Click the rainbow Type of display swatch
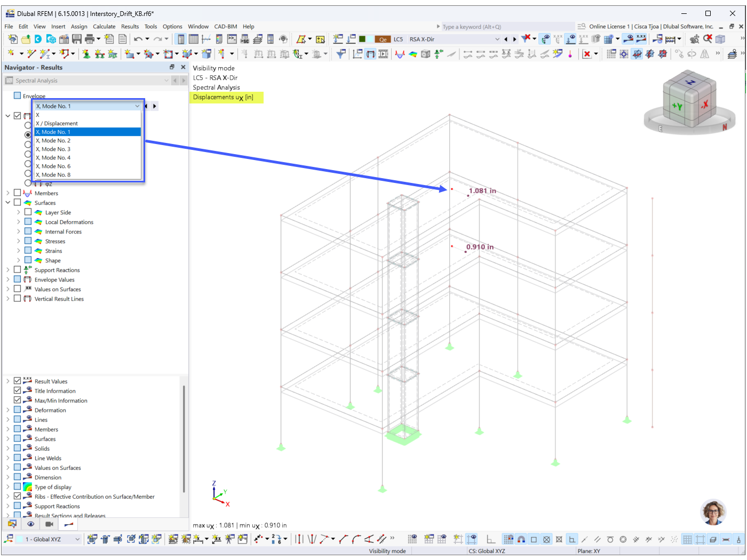This screenshot has width=747, height=560. tap(27, 487)
